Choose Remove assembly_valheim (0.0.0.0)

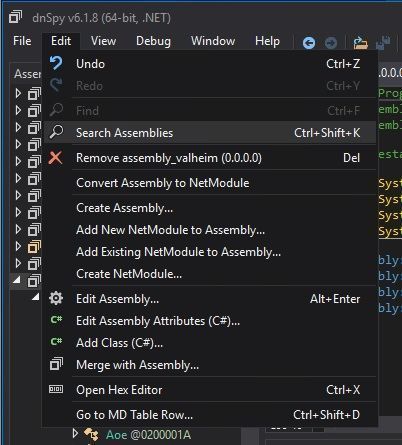(x=210, y=158)
